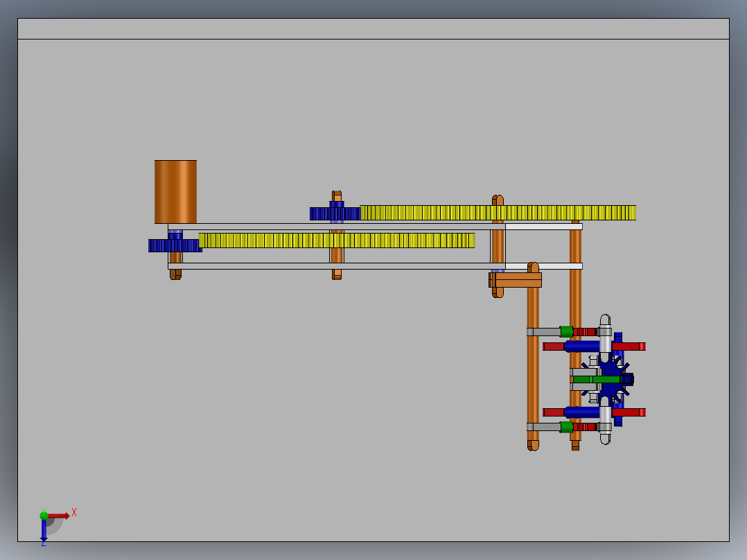Click the blue Z axis of the triad
This screenshot has width=747, height=560.
coord(44,531)
